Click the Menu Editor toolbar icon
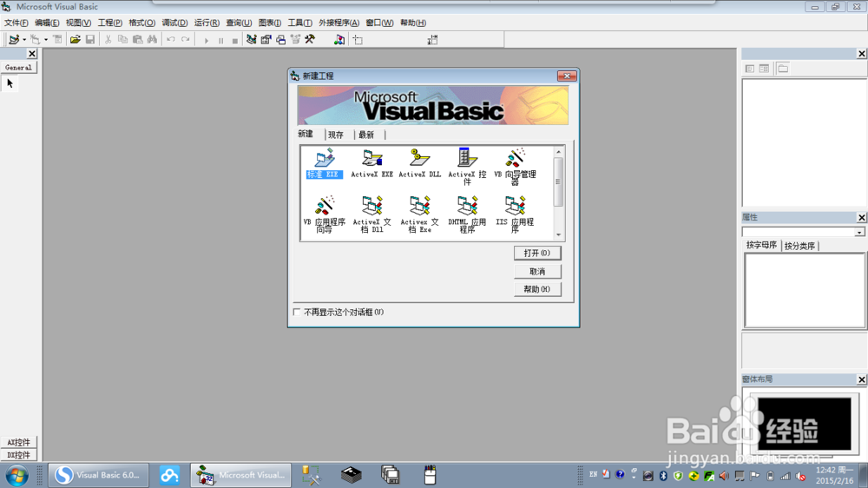 tap(57, 39)
